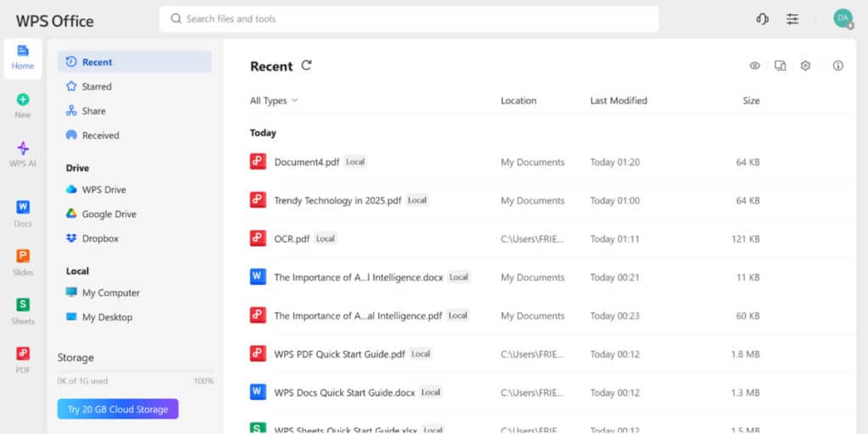The image size is (868, 434).
Task: Open Sheets app in the sidebar
Action: (x=23, y=311)
